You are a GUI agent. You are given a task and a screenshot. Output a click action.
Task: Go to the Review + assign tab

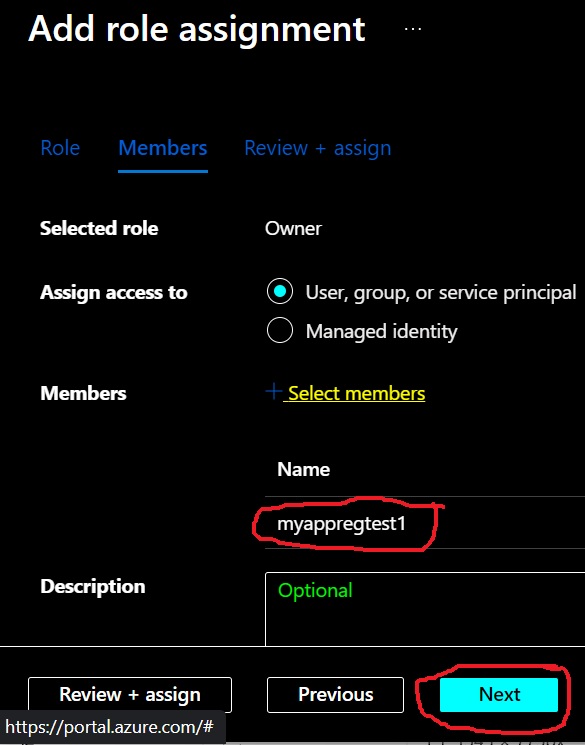pyautogui.click(x=317, y=148)
